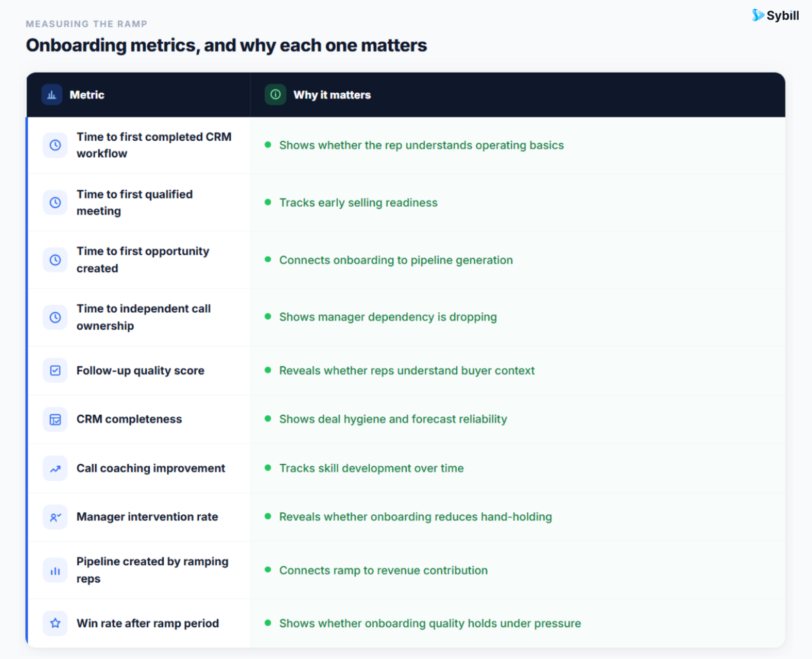Click clock icon for independent call ownership

click(55, 317)
